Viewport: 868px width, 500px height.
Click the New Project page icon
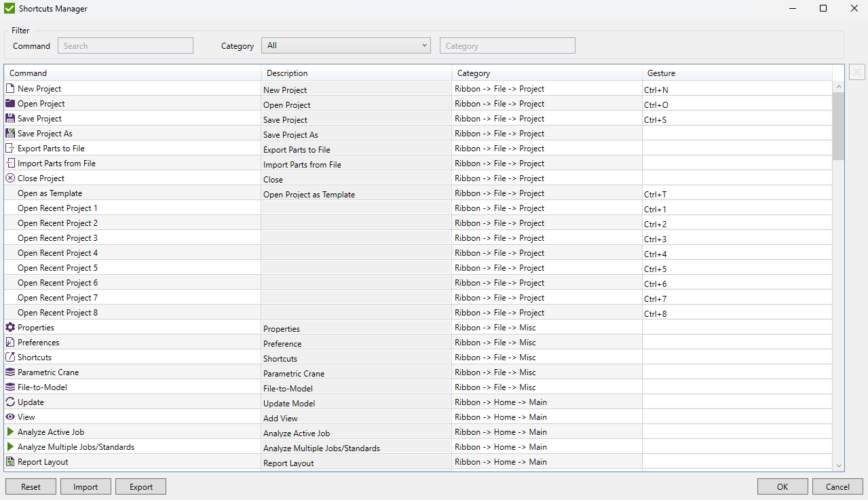pos(10,89)
